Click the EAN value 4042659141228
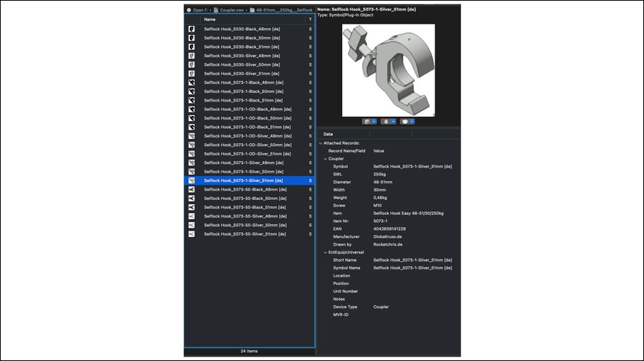This screenshot has width=644, height=361. (x=389, y=229)
